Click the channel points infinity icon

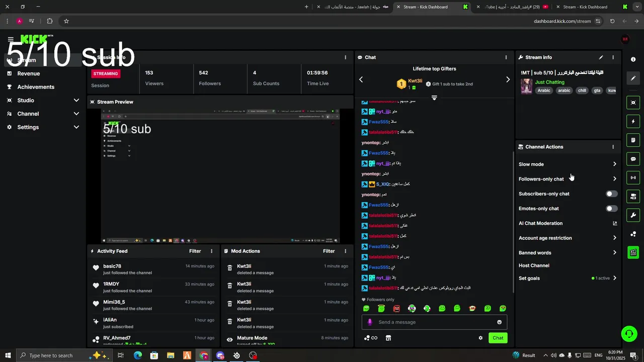click(x=371, y=338)
